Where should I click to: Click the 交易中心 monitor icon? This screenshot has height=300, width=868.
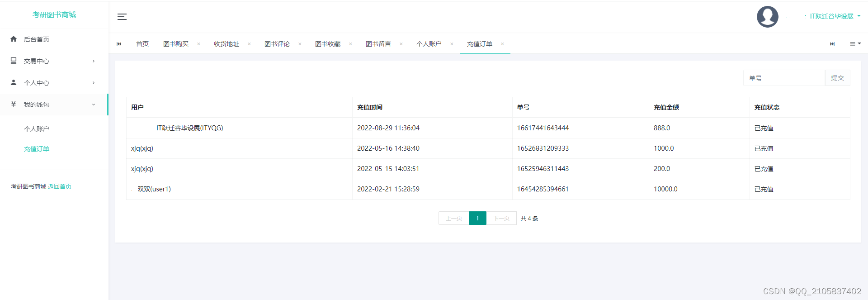[14, 61]
